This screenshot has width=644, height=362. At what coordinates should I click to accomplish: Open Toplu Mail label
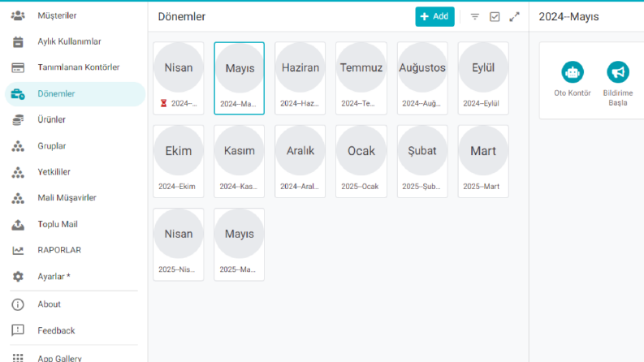[x=58, y=225]
